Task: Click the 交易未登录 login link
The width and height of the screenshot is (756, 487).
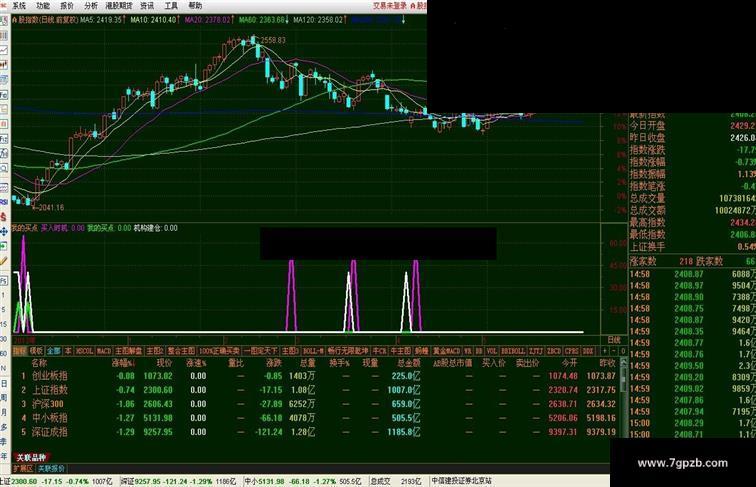Action: (390, 6)
